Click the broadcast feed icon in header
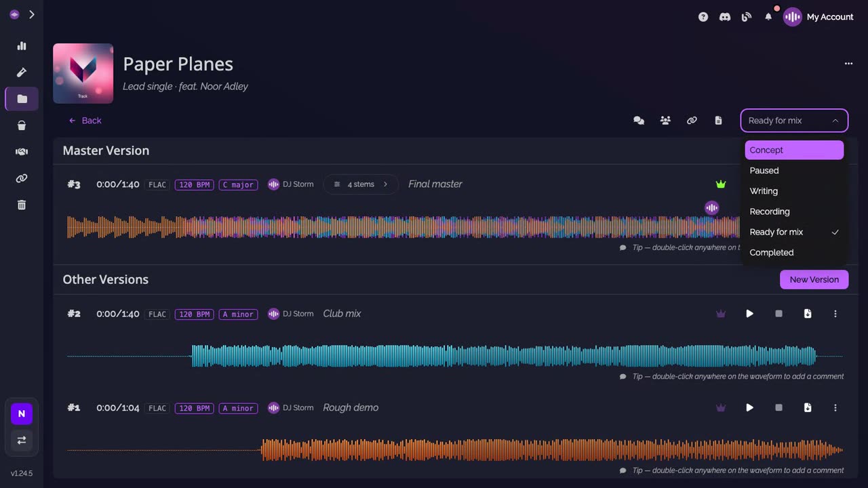The height and width of the screenshot is (488, 868). pos(747,17)
